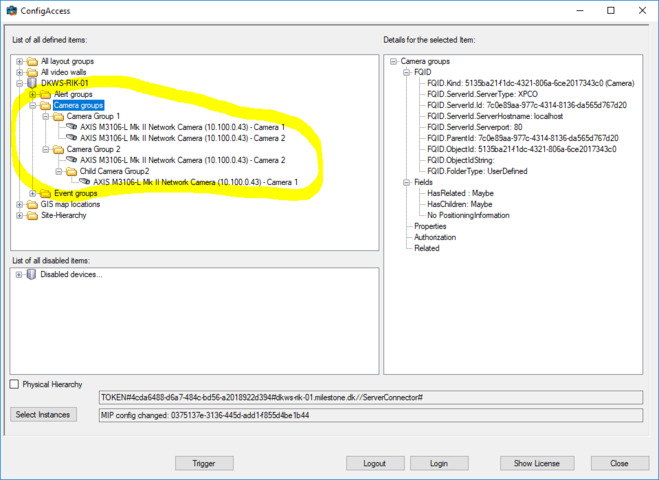Click the Event groups folder icon
This screenshot has width=659, height=480.
[x=46, y=193]
